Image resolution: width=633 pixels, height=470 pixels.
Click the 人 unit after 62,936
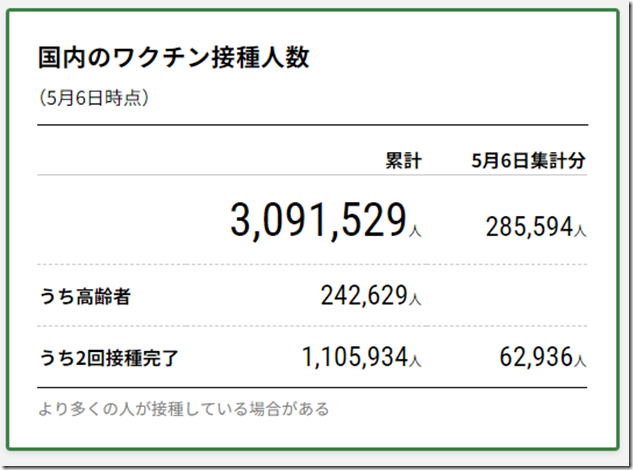pos(581,361)
